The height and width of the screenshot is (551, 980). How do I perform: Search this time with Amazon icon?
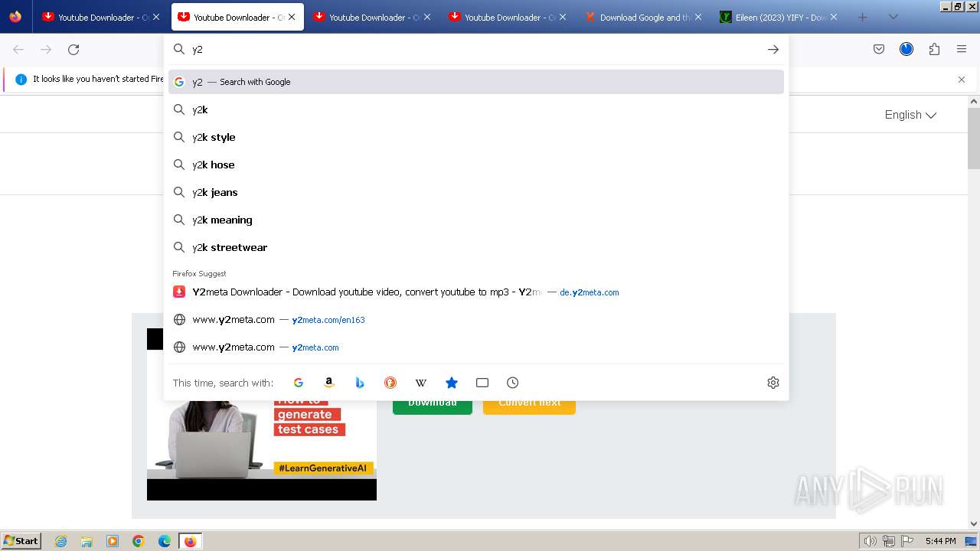coord(329,383)
